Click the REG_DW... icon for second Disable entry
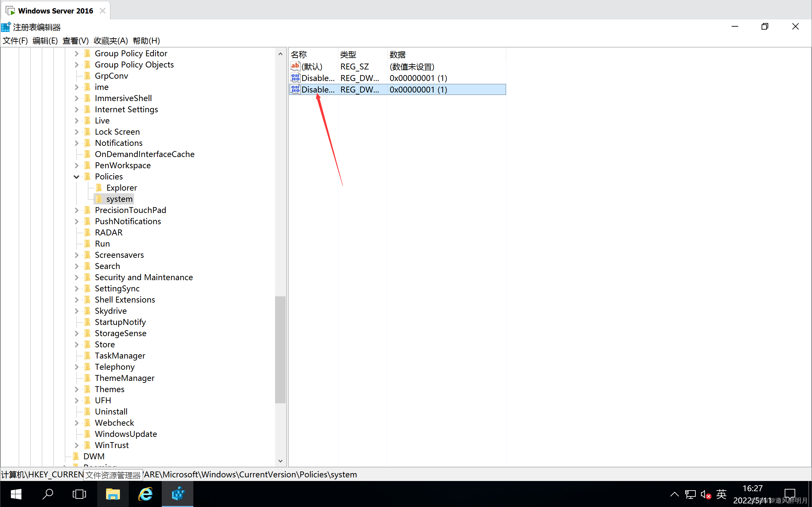 (295, 89)
